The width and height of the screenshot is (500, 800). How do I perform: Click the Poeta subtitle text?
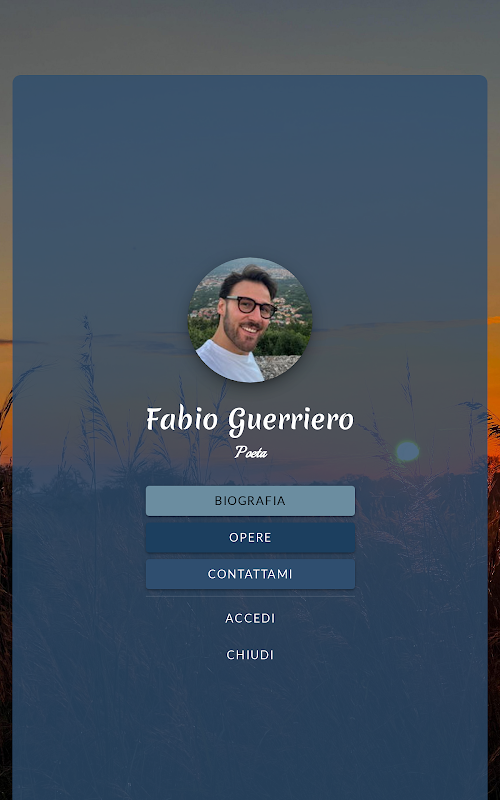tap(251, 452)
